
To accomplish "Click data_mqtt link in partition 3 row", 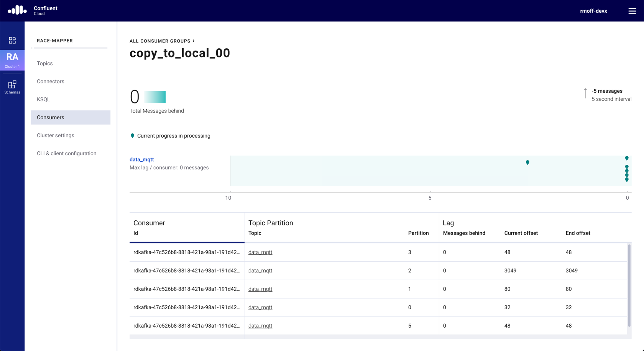I will [x=260, y=252].
